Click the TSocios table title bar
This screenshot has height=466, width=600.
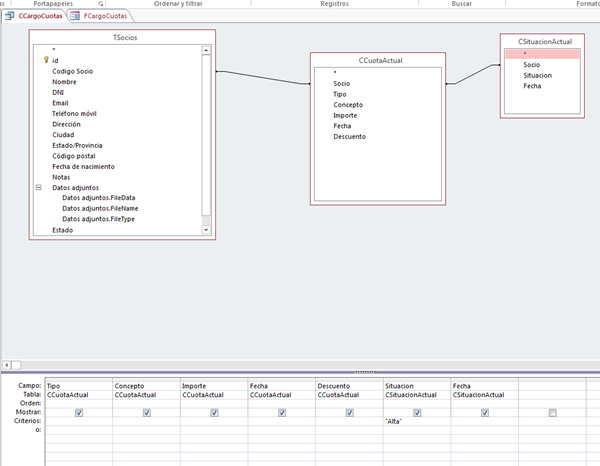click(x=118, y=37)
